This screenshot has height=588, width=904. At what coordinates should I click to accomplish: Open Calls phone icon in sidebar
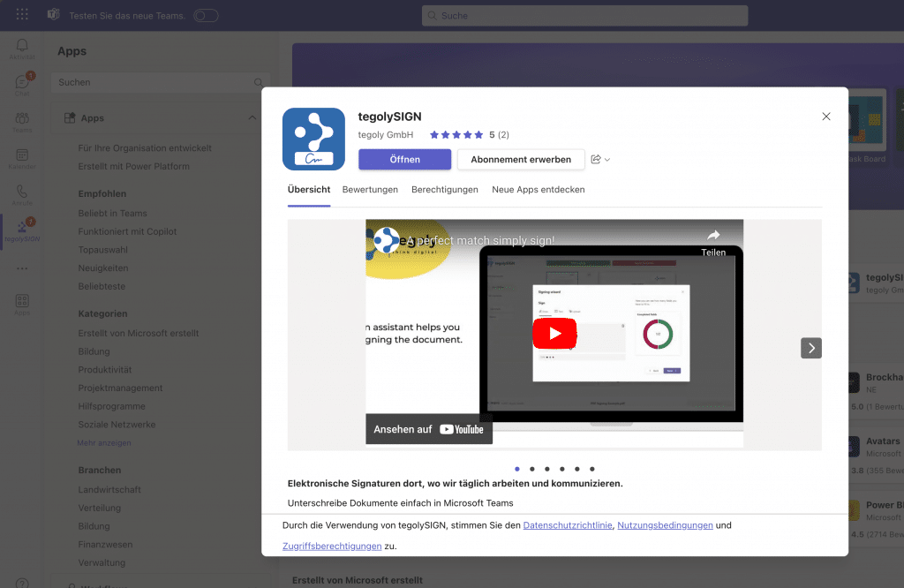22,194
